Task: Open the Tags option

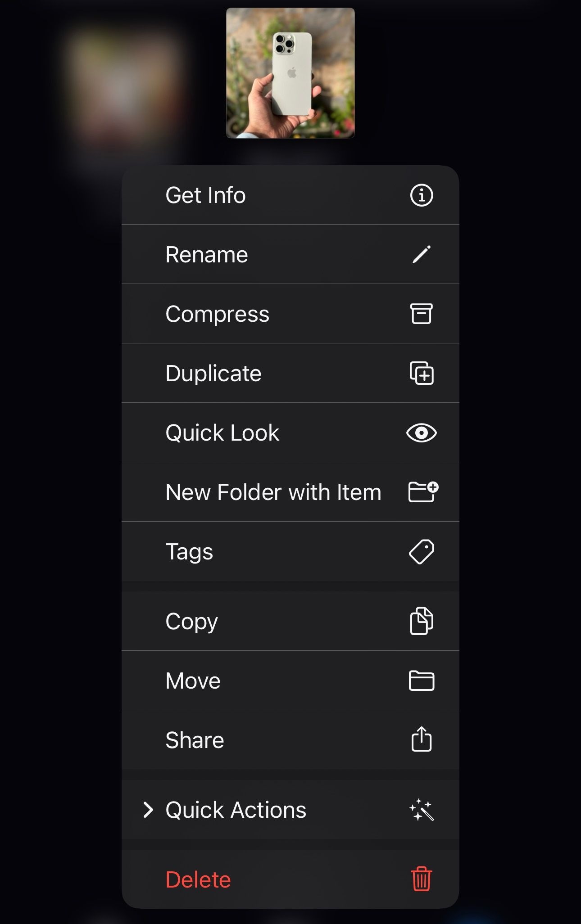Action: coord(290,551)
